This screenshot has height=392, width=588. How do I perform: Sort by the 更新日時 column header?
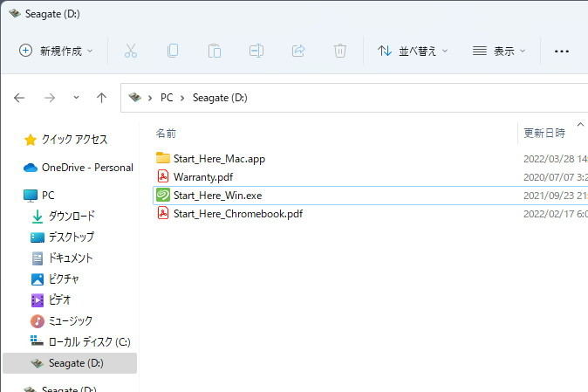click(544, 134)
